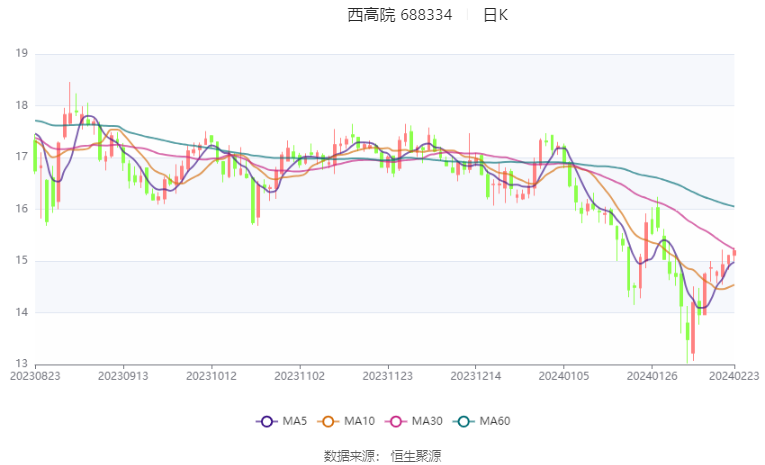Click y-axis value 18

pos(21,105)
